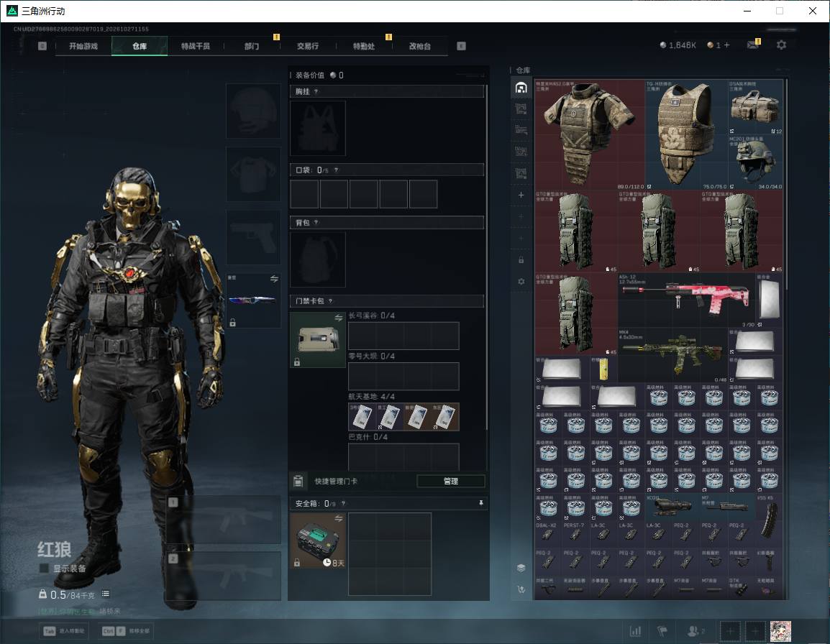The height and width of the screenshot is (644, 830).
Task: Click the warehouse stacking layers icon
Action: 521,568
